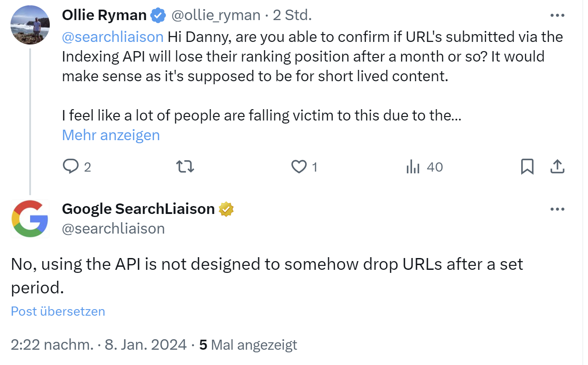588x365 pixels.
Task: Click the Post übersetzen link
Action: tap(57, 311)
